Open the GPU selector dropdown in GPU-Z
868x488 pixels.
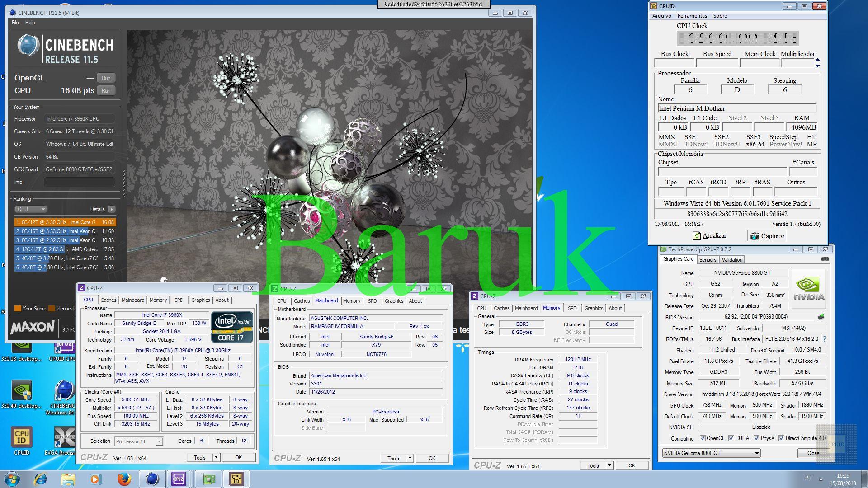pyautogui.click(x=711, y=453)
